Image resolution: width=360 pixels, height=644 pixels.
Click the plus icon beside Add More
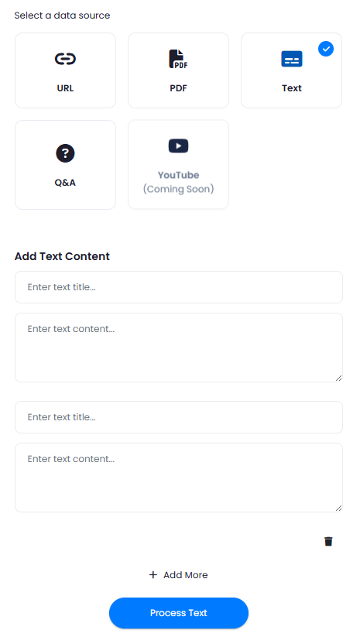(x=153, y=574)
